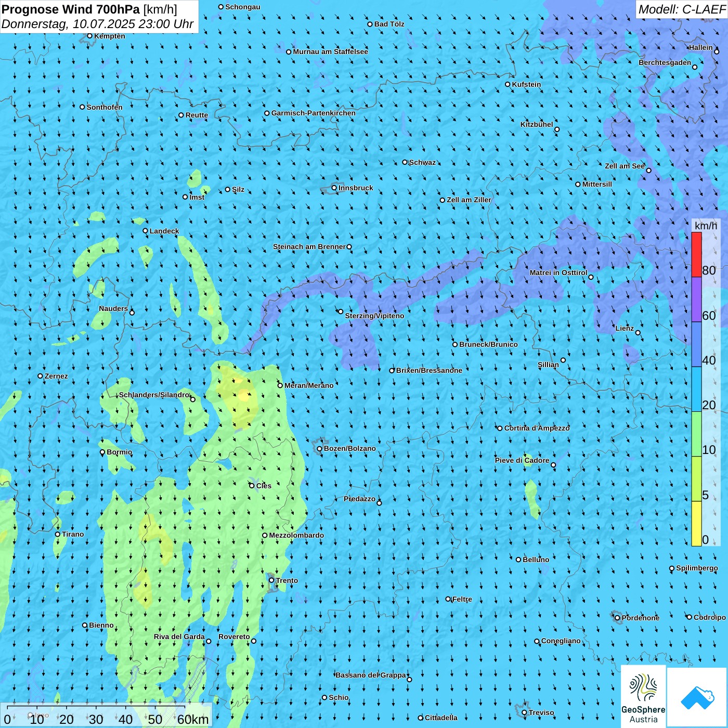
Task: Click the Tirano city marker
Action: coord(58,534)
